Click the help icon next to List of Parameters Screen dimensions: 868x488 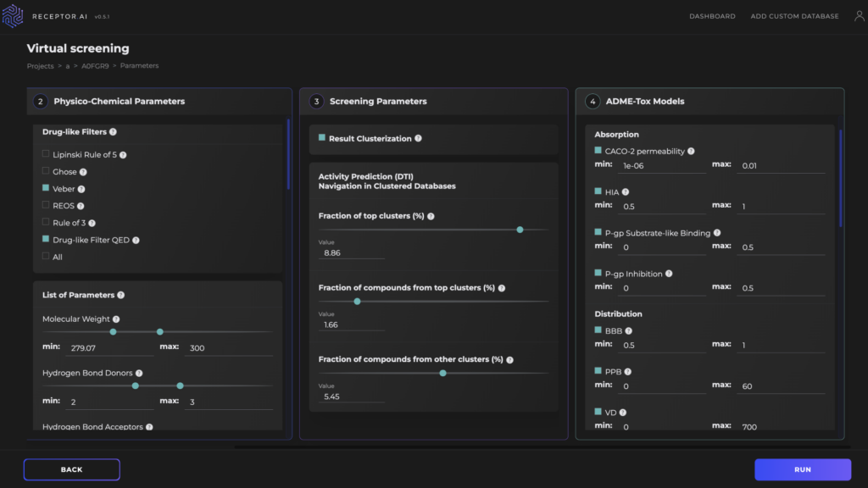coord(120,295)
